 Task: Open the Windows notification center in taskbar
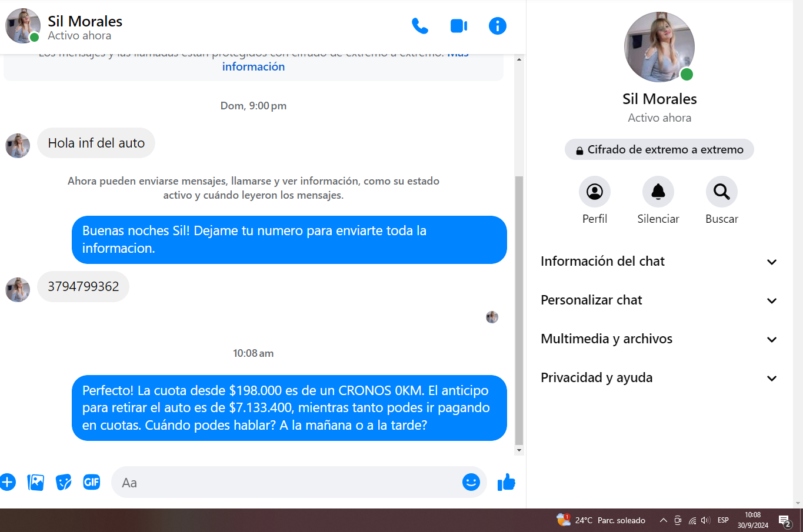click(x=785, y=520)
